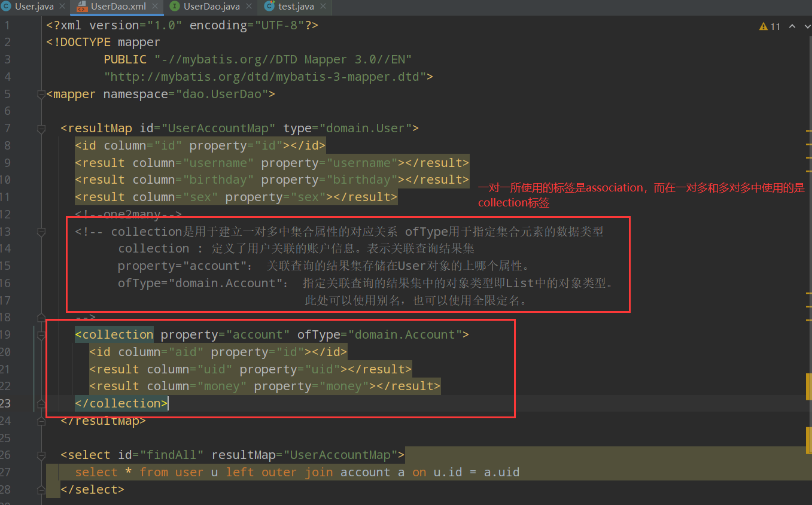Click fold end marker beside </resultMap>

click(41, 421)
